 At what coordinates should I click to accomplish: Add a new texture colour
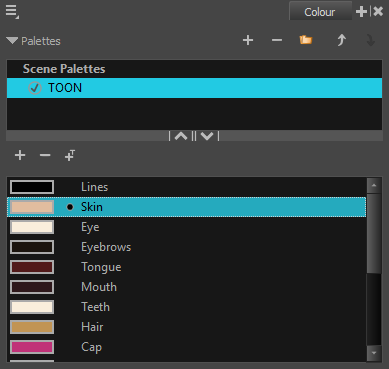tap(70, 155)
